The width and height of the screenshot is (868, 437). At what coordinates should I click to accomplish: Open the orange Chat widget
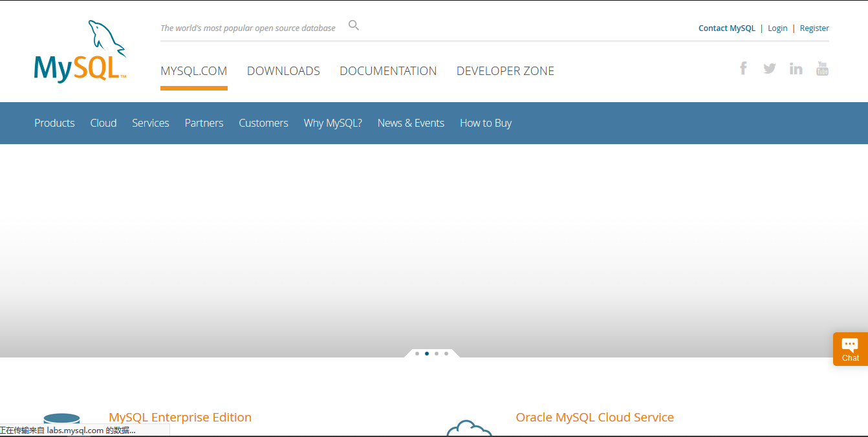(x=850, y=349)
